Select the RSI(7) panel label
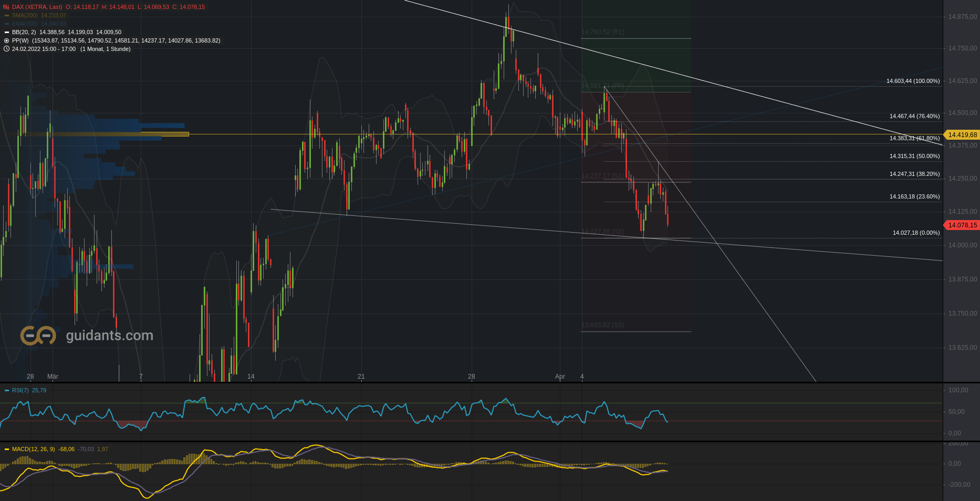Image resolution: width=980 pixels, height=501 pixels. (x=20, y=390)
